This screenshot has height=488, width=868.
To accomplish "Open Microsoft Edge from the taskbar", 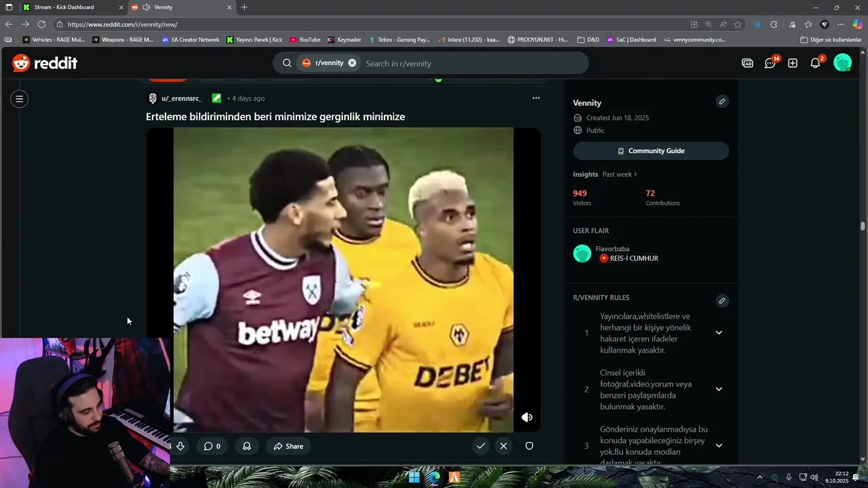I will point(434,477).
